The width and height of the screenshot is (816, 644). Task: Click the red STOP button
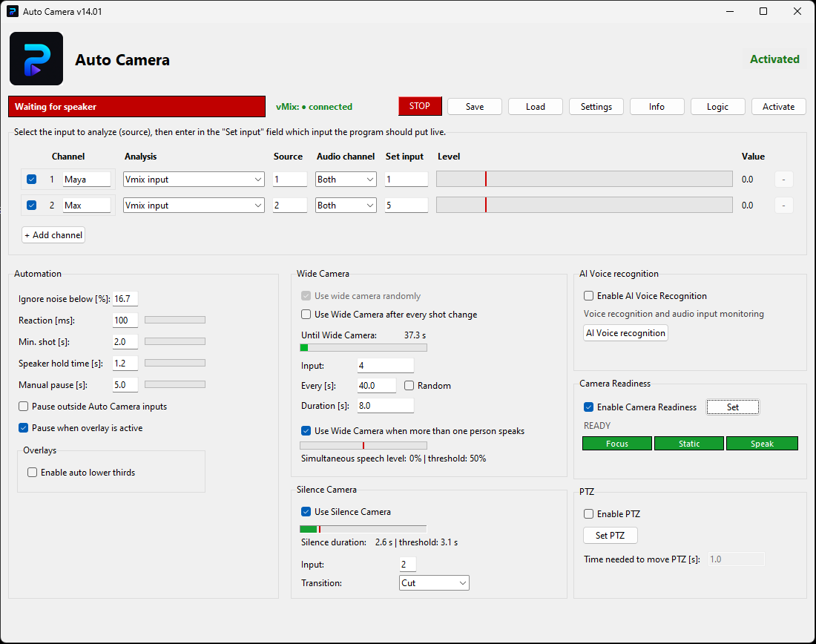coord(420,106)
